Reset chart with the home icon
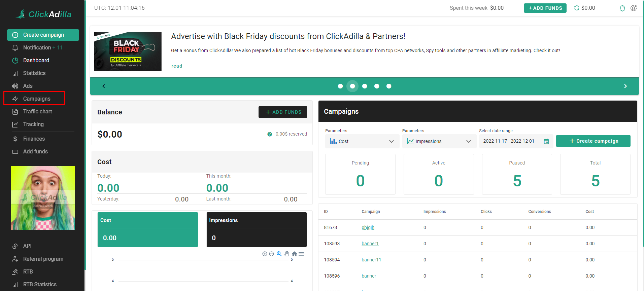644x291 pixels. (294, 254)
